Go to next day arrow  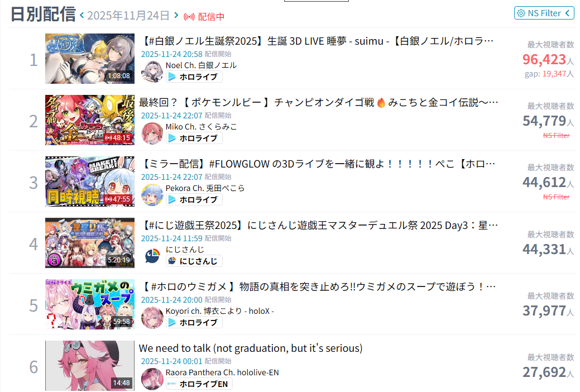(x=176, y=15)
